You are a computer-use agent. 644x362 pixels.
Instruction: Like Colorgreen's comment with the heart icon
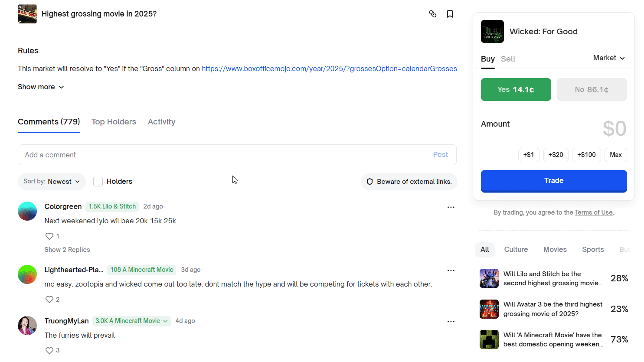pyautogui.click(x=49, y=236)
